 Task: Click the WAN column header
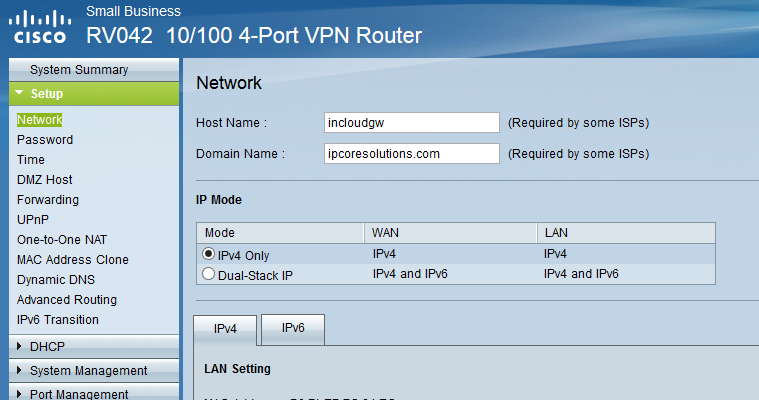pos(451,233)
